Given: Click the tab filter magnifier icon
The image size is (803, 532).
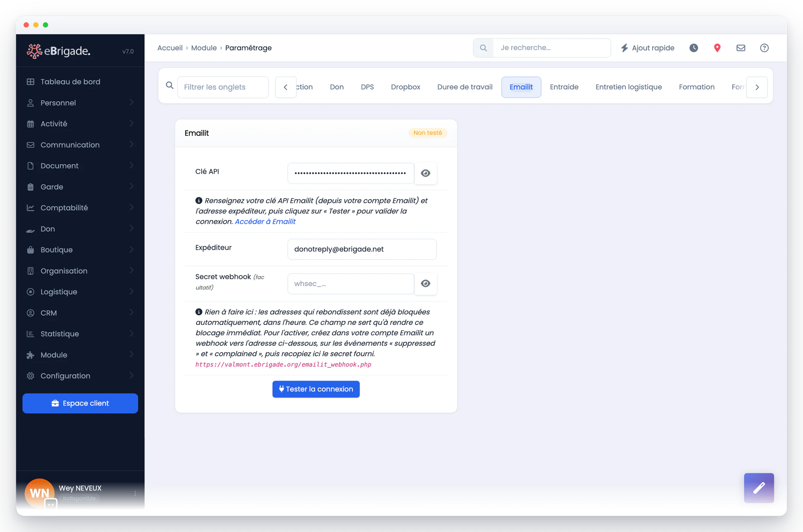Looking at the screenshot, I should click(170, 86).
